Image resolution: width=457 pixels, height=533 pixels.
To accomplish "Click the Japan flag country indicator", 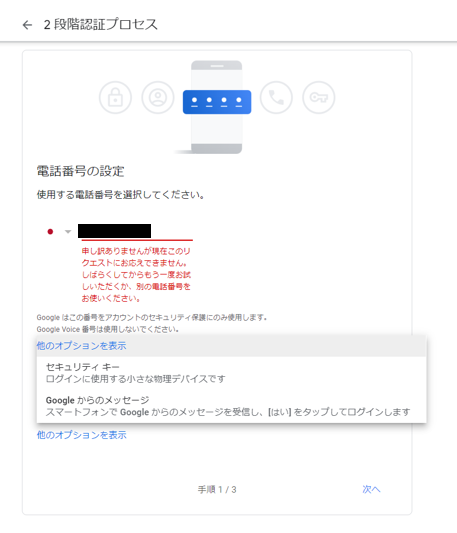I will 50,232.
